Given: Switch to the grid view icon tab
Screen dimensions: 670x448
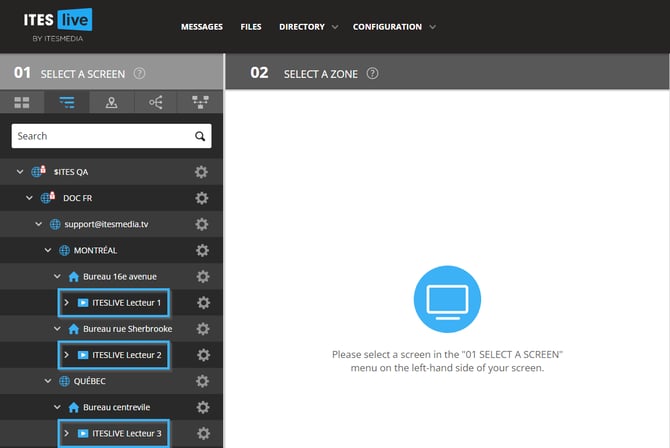Looking at the screenshot, I should click(x=22, y=102).
